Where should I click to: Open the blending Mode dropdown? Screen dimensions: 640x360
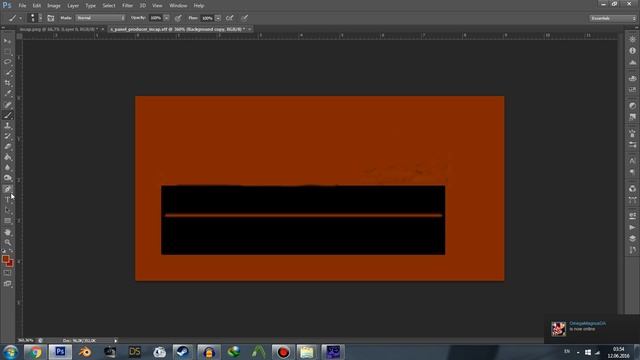(100, 18)
